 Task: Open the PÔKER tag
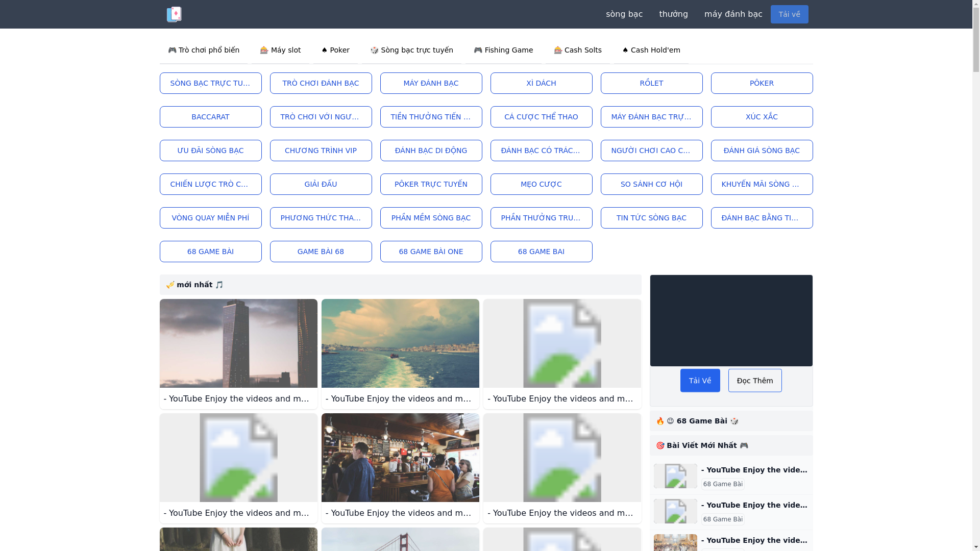762,83
